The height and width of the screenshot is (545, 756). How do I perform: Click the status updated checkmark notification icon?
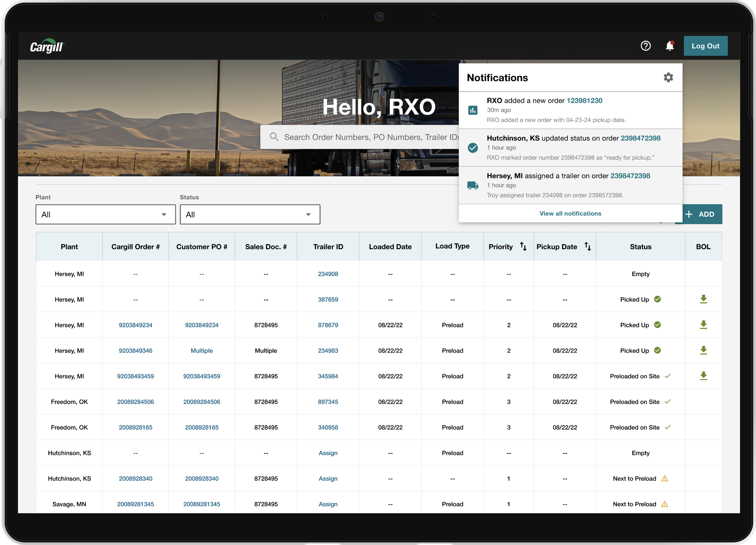[x=473, y=147]
